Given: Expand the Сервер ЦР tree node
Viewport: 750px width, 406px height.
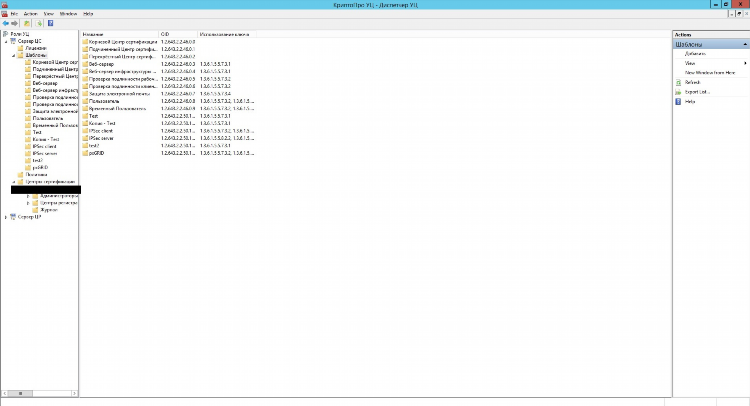Looking at the screenshot, I should point(6,217).
